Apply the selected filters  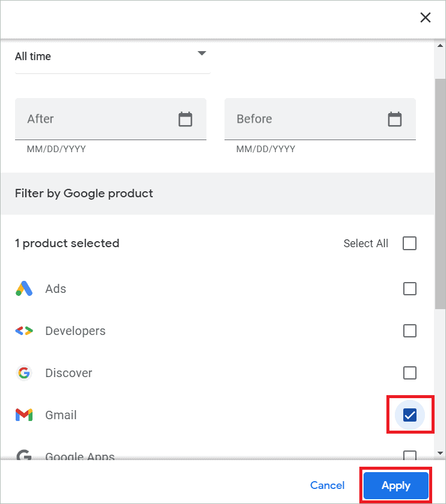pos(395,485)
